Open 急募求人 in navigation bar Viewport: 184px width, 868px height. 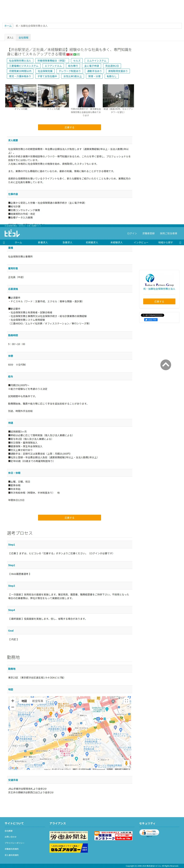pos(67,243)
